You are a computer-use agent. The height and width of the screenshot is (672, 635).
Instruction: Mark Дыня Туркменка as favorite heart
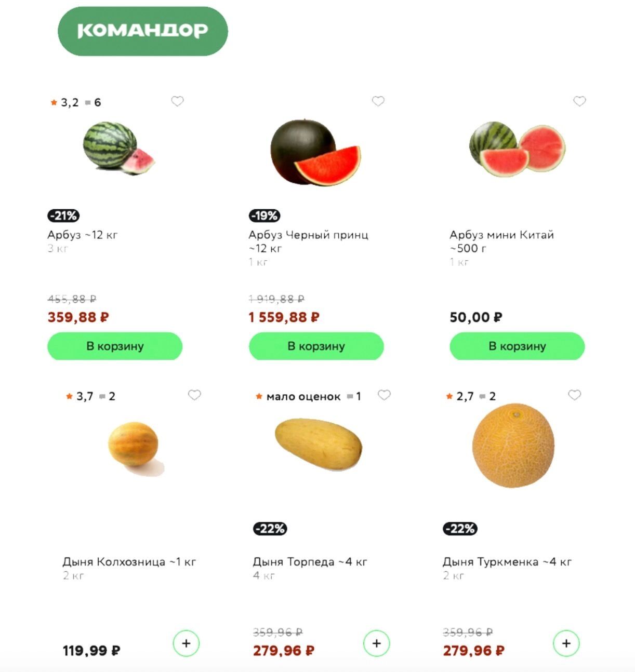click(574, 395)
